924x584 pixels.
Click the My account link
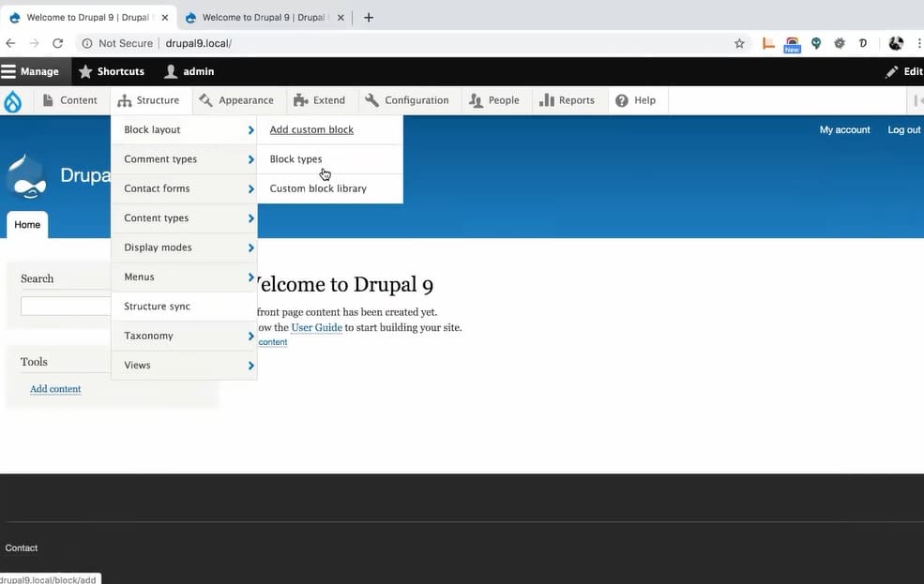coord(844,129)
